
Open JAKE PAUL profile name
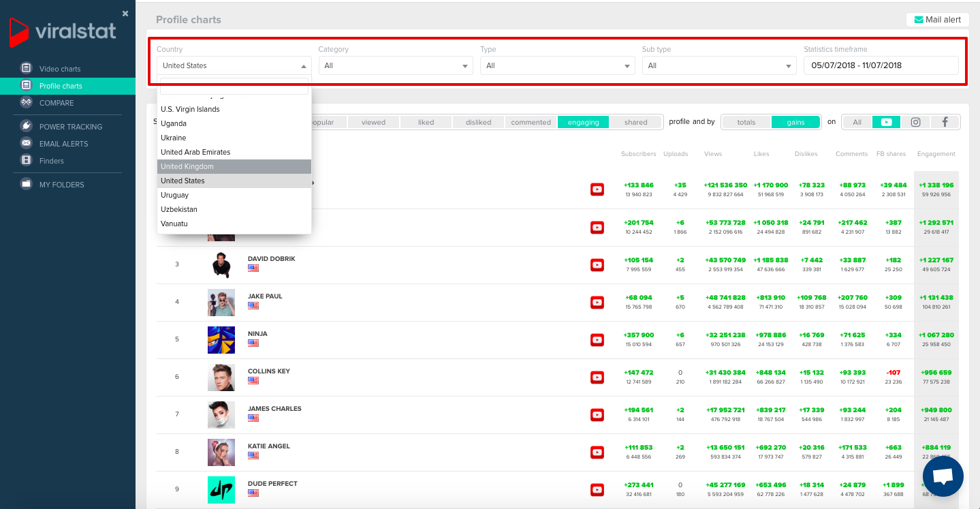click(x=265, y=296)
